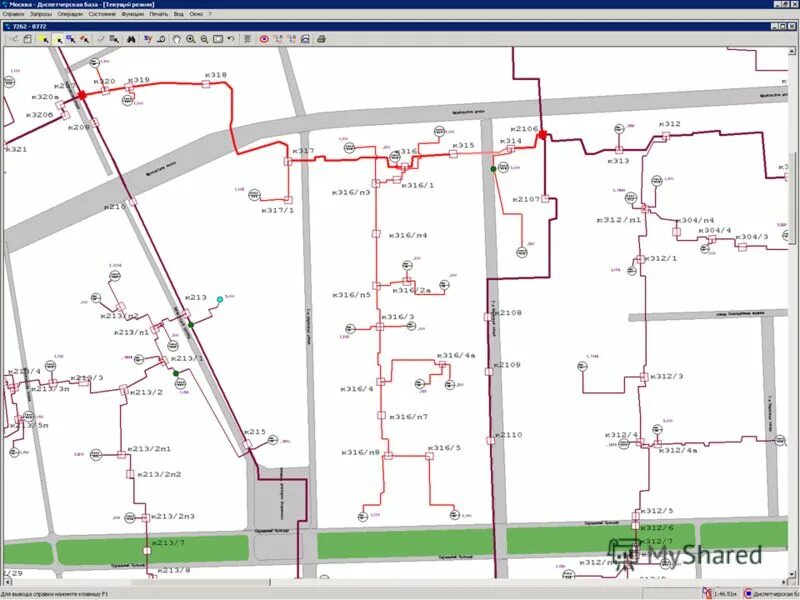This screenshot has width=800, height=600.
Task: Click the zoom out magnifier icon
Action: [x=204, y=39]
